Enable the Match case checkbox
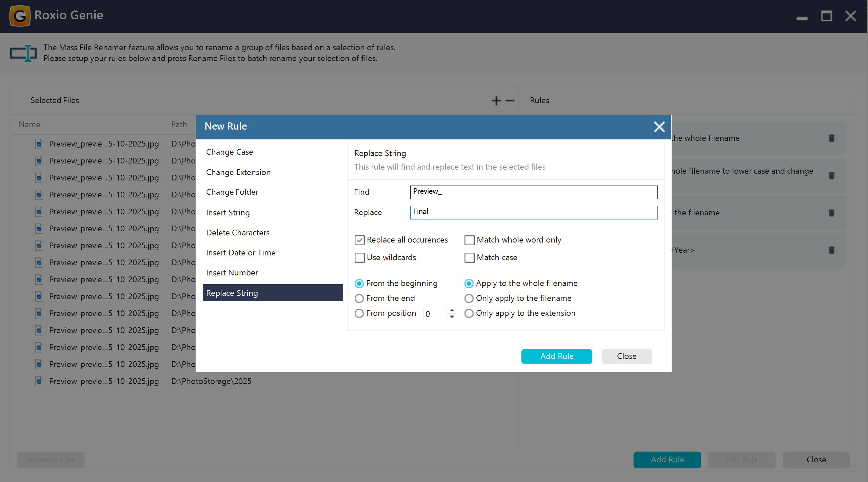 (x=469, y=258)
